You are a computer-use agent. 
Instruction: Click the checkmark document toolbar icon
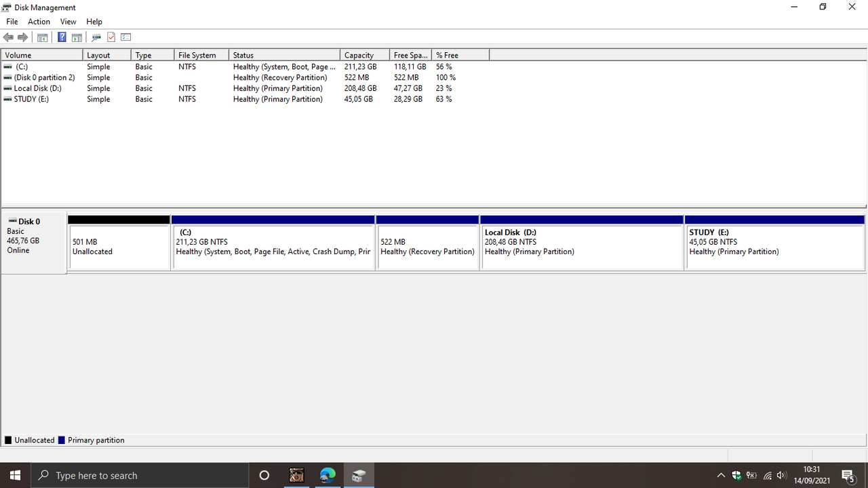111,37
